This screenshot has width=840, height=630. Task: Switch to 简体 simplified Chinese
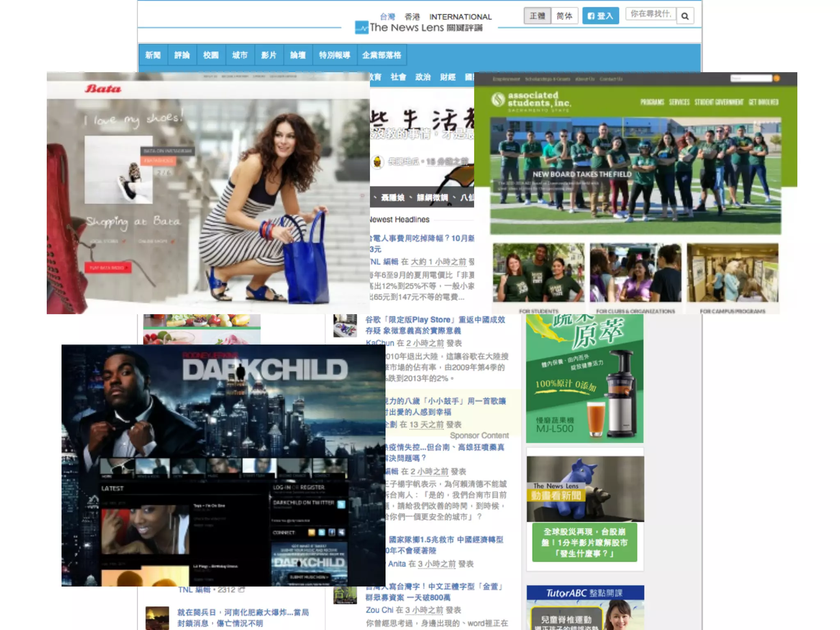(564, 16)
